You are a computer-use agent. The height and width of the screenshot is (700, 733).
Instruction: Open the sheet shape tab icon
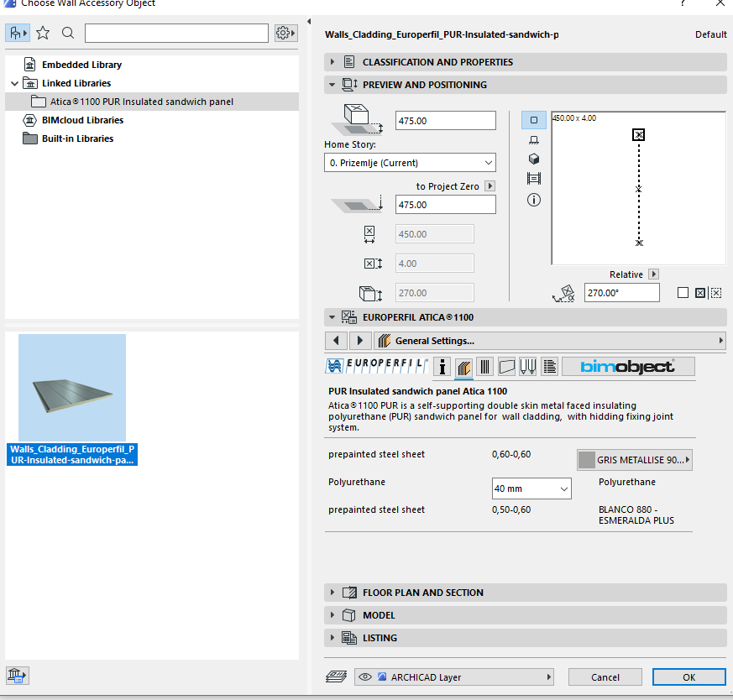tap(506, 367)
